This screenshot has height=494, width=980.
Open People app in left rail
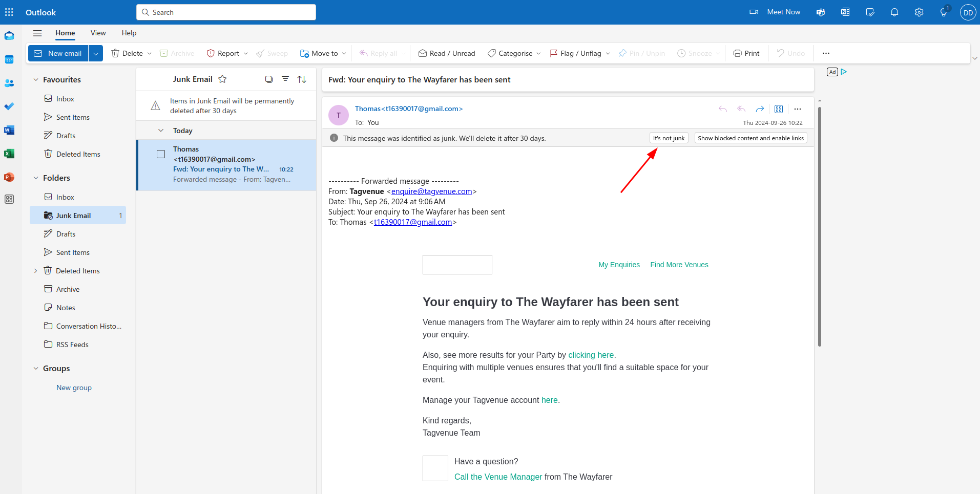[x=9, y=83]
